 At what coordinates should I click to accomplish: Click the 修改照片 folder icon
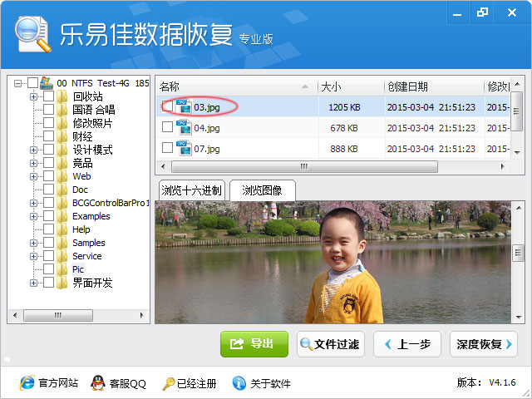(x=62, y=123)
